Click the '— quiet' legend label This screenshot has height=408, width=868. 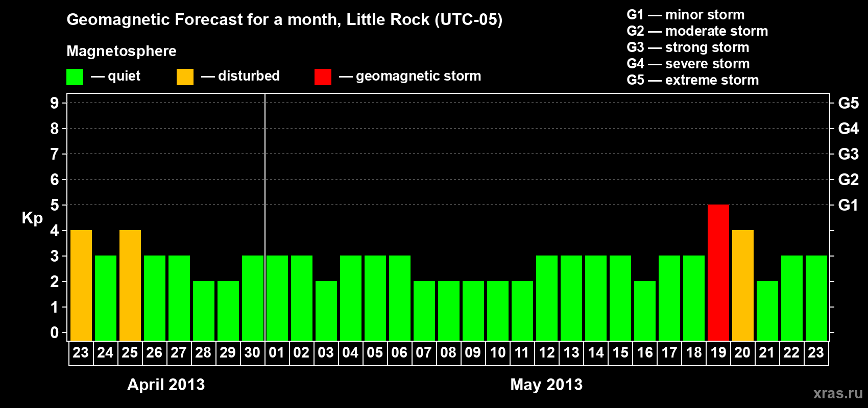coord(115,76)
